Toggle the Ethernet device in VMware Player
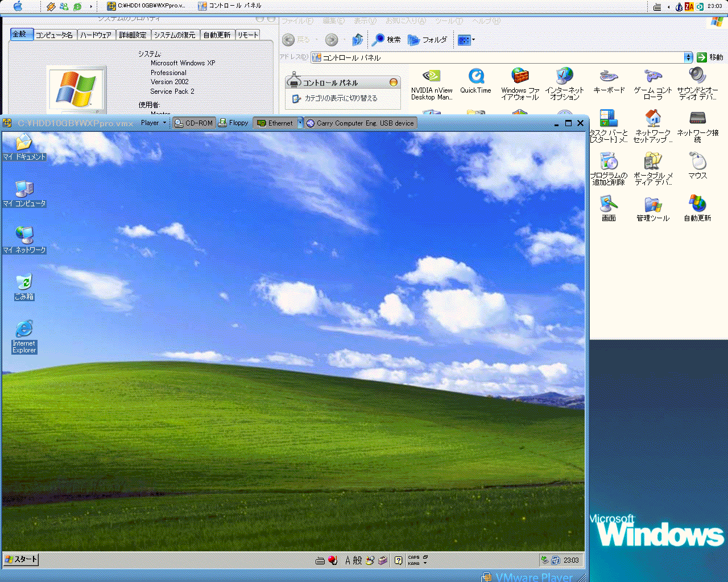 pyautogui.click(x=275, y=123)
